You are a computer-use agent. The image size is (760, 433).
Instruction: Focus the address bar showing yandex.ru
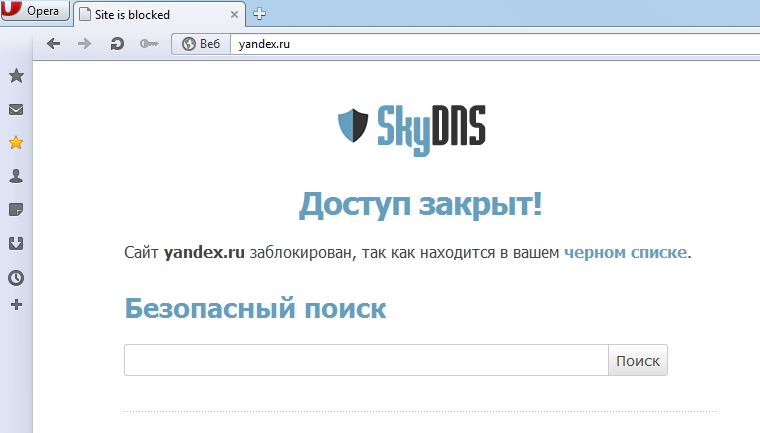pyautogui.click(x=494, y=44)
